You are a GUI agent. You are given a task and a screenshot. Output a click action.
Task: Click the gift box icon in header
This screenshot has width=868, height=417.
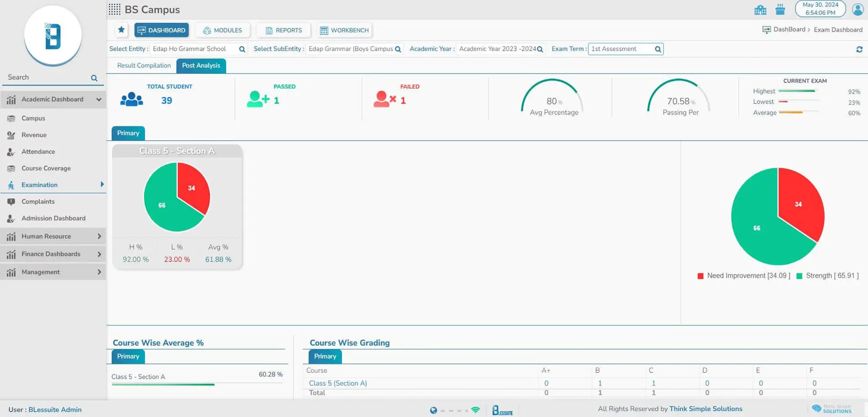(780, 10)
